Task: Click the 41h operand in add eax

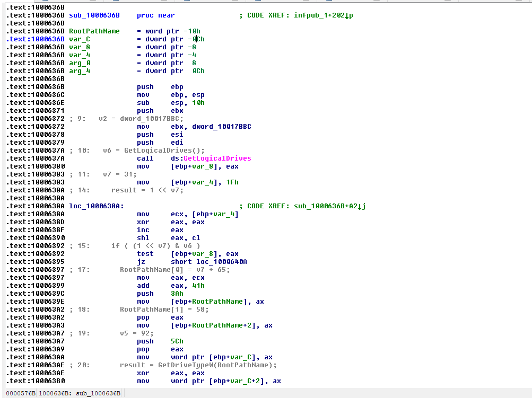Action: (198, 286)
